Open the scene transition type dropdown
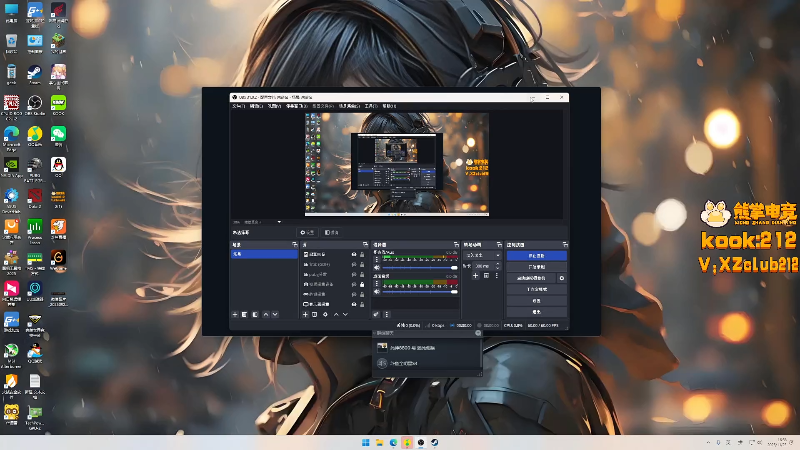Image resolution: width=800 pixels, height=450 pixels. pyautogui.click(x=483, y=255)
